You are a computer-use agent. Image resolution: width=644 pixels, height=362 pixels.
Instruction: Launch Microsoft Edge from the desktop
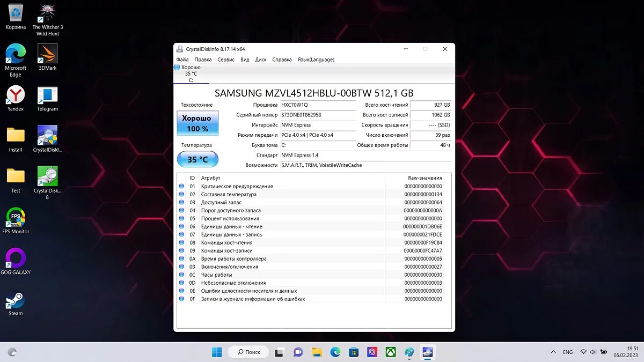pyautogui.click(x=16, y=60)
